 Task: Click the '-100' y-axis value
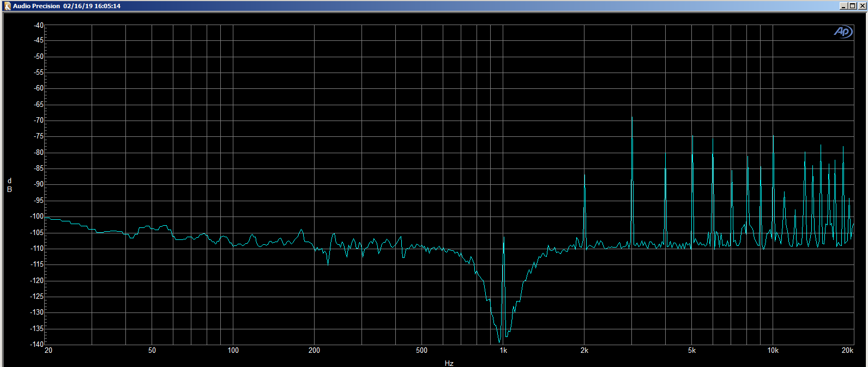37,216
